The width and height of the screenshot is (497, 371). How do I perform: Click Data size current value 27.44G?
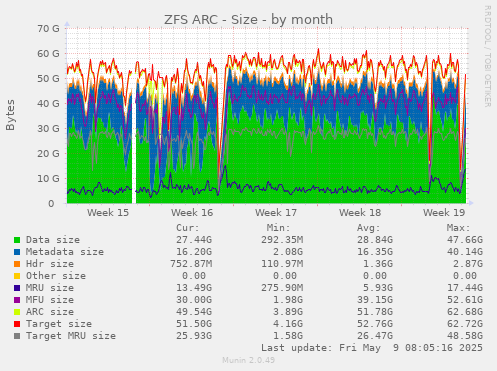(x=194, y=240)
